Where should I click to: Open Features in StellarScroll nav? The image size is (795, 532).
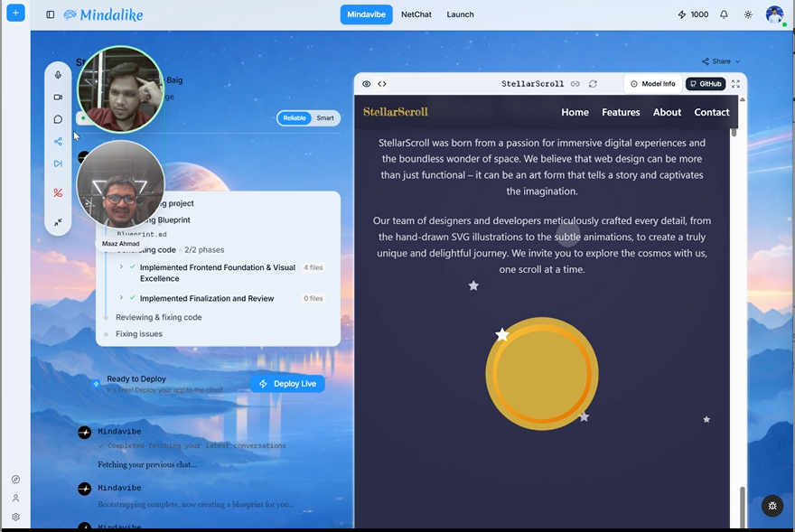coord(621,112)
